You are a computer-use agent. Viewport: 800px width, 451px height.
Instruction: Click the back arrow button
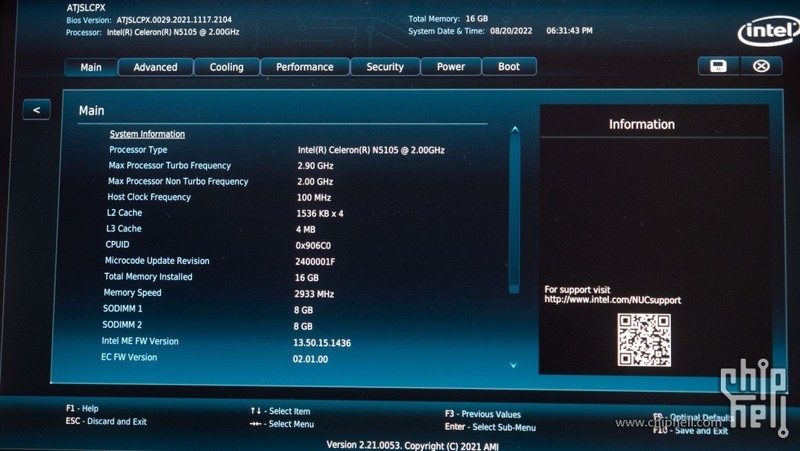(x=36, y=110)
